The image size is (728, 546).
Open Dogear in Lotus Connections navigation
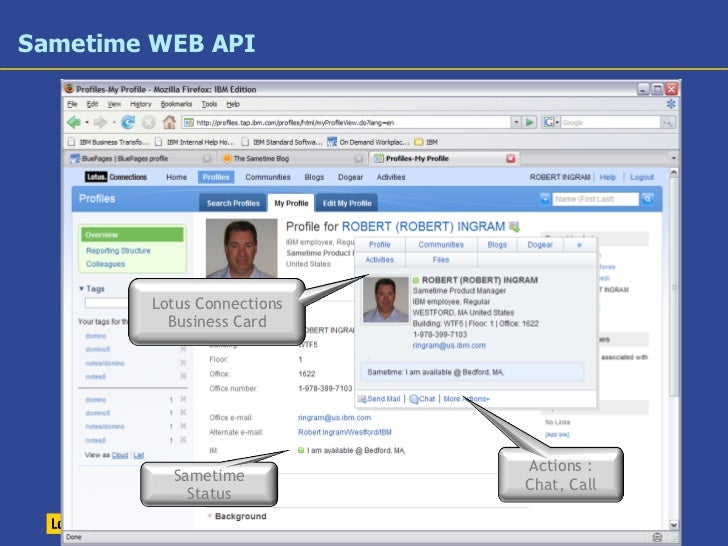pyautogui.click(x=351, y=177)
